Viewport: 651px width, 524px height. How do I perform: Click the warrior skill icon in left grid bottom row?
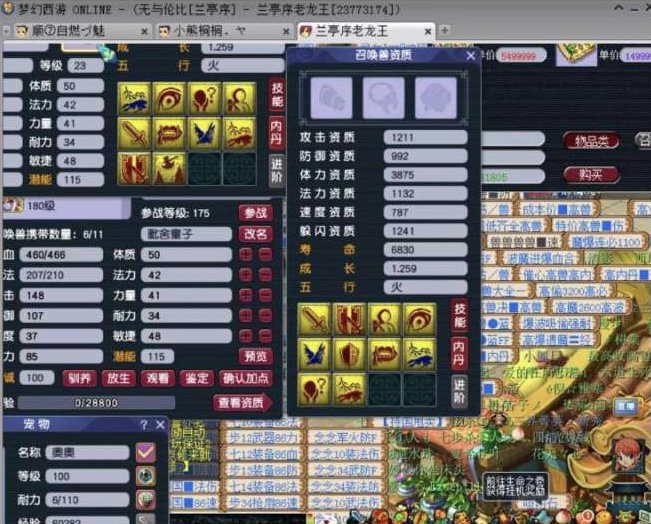[169, 169]
